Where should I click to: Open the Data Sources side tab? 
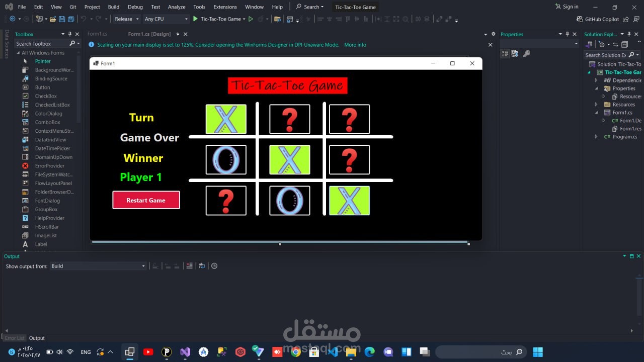click(7, 44)
